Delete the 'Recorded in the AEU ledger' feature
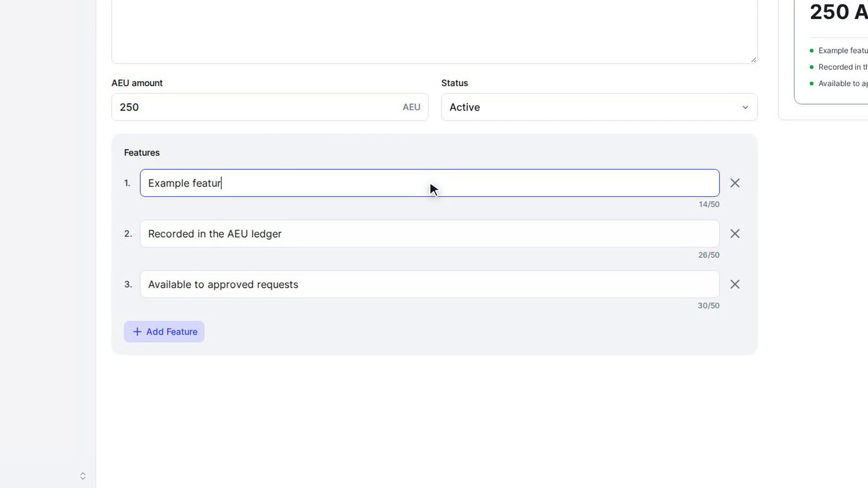868x488 pixels. [x=735, y=234]
